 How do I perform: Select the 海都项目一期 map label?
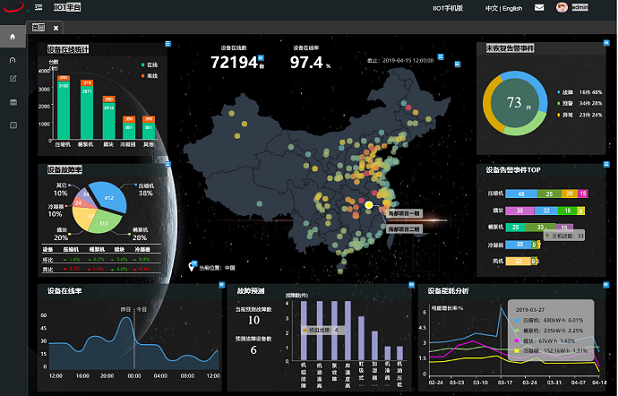coord(404,213)
